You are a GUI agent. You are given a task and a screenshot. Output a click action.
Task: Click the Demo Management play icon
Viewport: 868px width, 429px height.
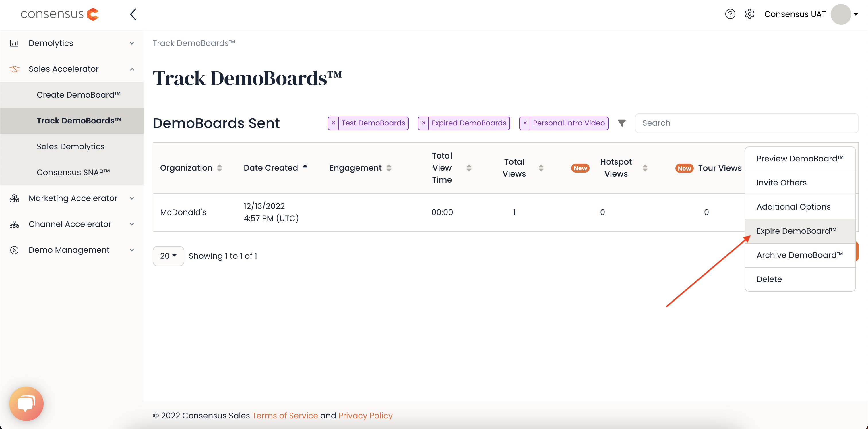[14, 250]
